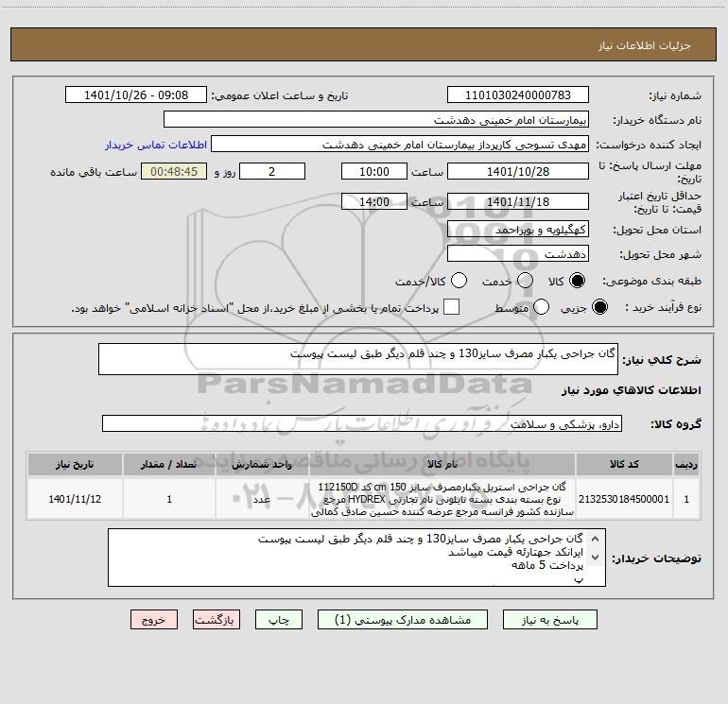Click the خروج exit button
Image resolution: width=728 pixels, height=704 pixels.
[x=154, y=620]
